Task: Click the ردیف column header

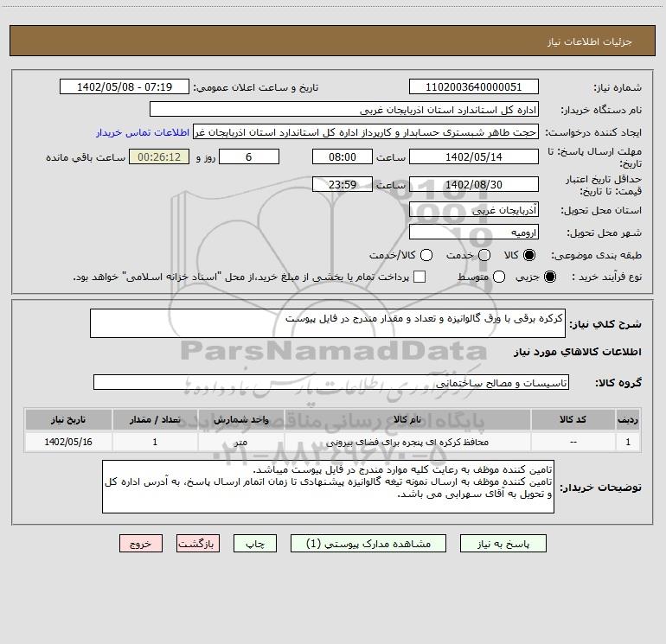Action: pos(628,419)
